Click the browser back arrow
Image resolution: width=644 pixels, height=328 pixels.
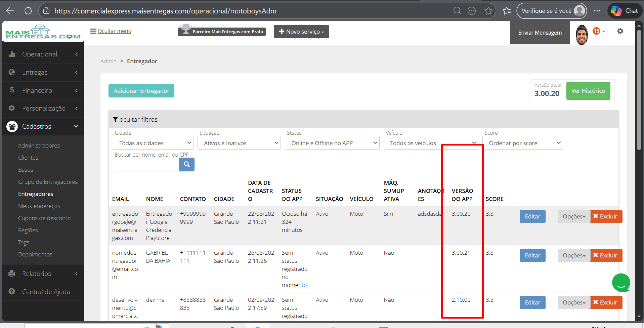[10, 11]
